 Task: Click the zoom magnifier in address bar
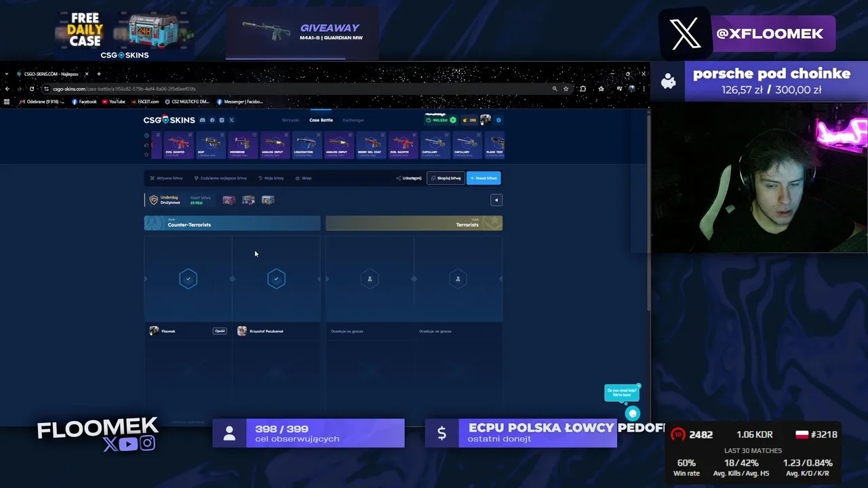(555, 89)
